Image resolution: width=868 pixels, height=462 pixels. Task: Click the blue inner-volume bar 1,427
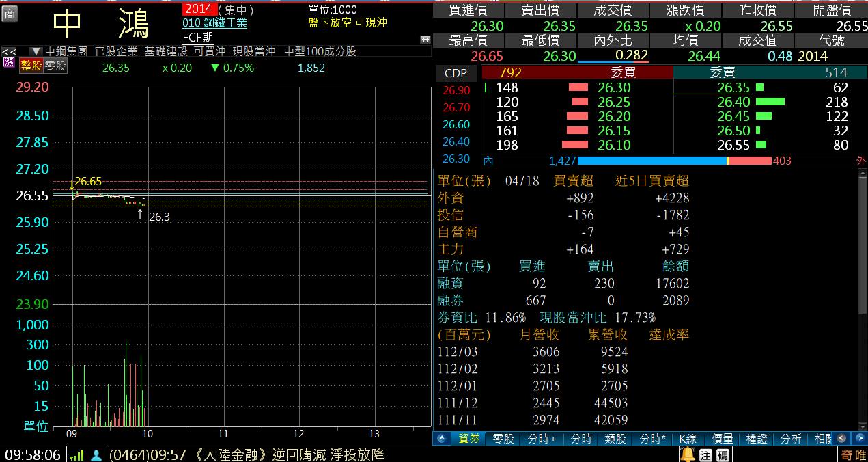click(652, 161)
